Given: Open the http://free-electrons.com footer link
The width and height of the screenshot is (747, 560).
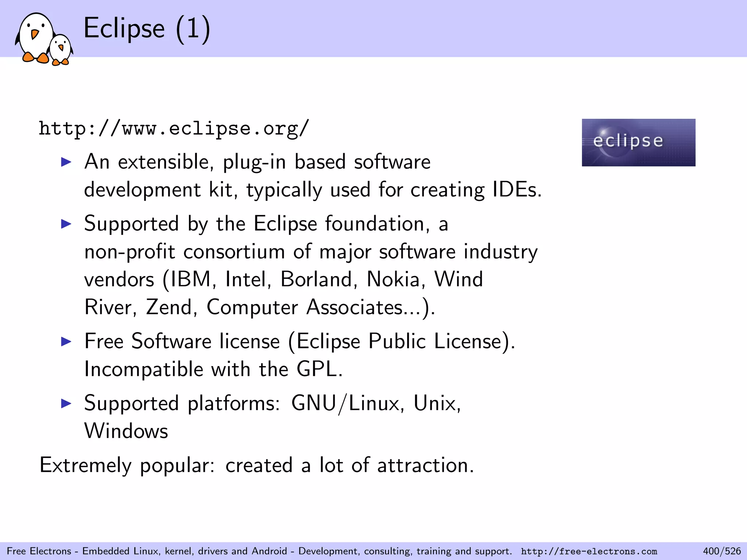Looking at the screenshot, I should pyautogui.click(x=589, y=551).
